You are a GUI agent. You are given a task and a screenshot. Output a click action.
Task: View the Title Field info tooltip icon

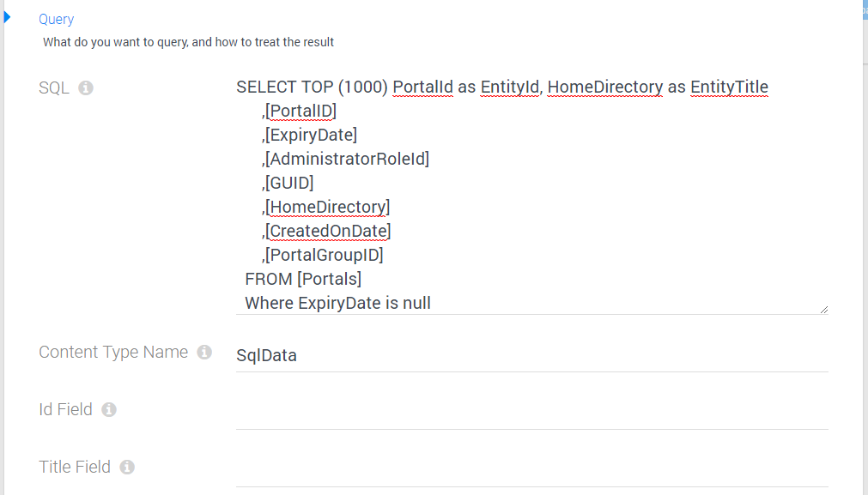coord(127,468)
